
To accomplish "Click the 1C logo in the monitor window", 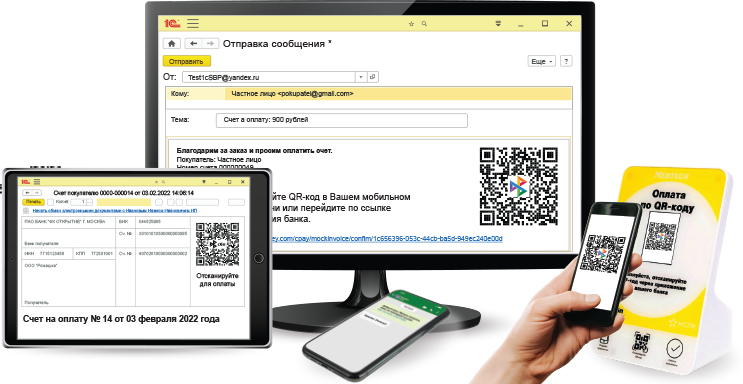I will point(172,23).
